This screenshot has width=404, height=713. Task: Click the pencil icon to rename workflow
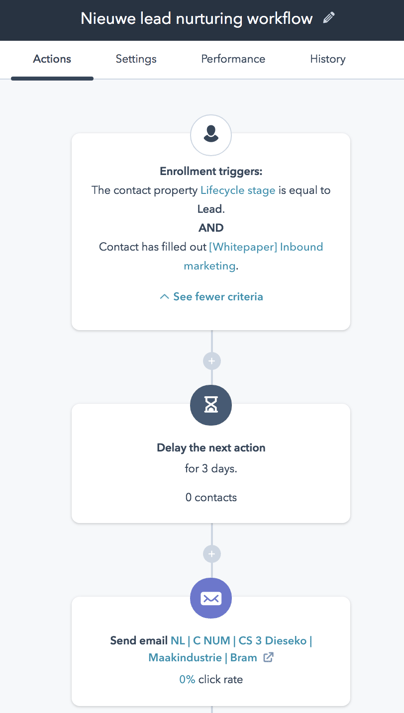[329, 18]
